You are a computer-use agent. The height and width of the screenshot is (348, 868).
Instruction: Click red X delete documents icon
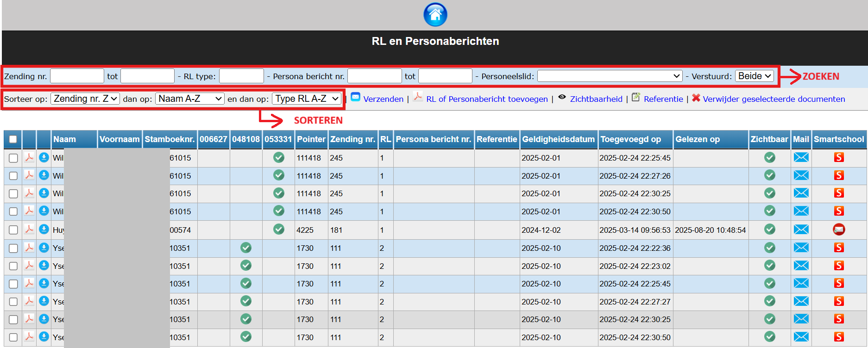[x=696, y=98]
